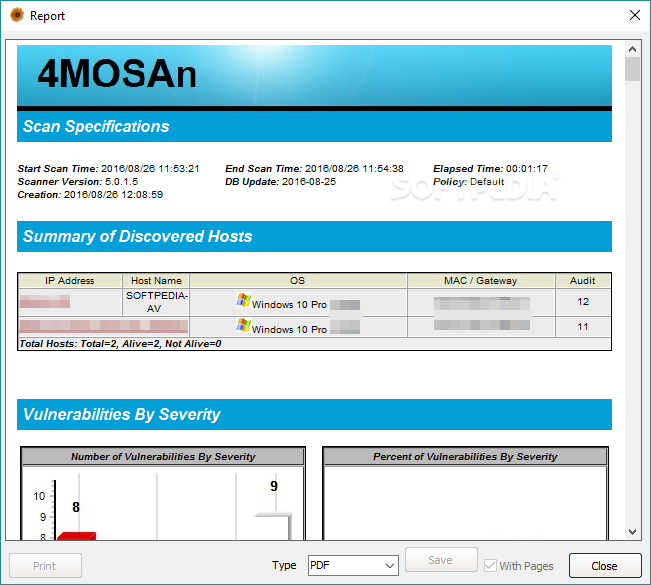651x585 pixels.
Task: Click the Print button
Action: tap(45, 565)
